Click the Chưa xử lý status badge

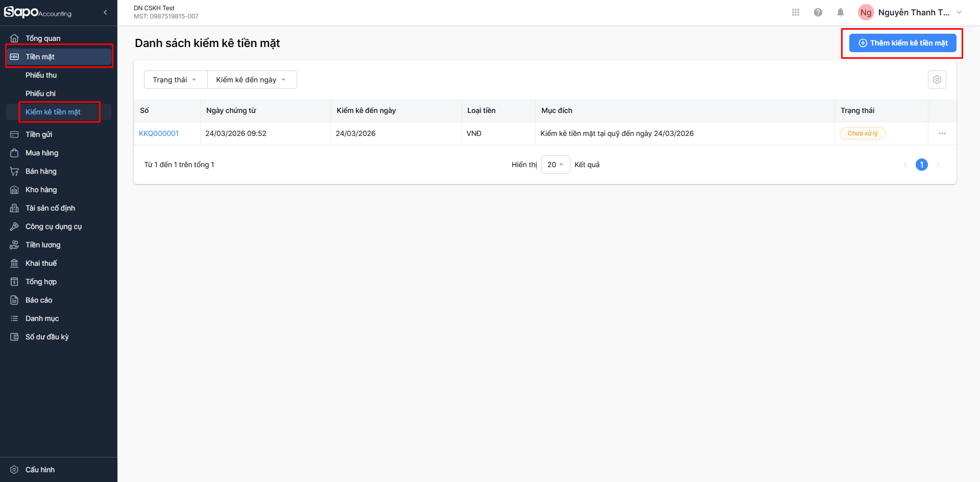click(x=862, y=133)
